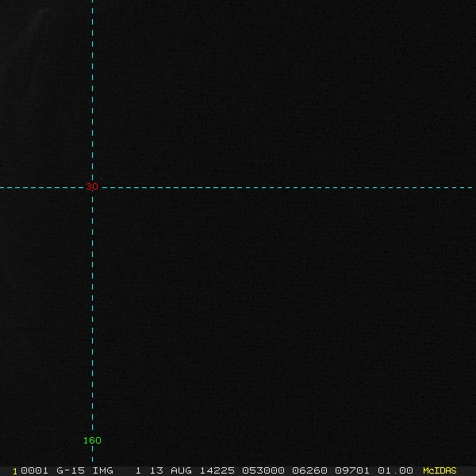Click the 14225 julian day value
Viewport: 476px width, 476px height.
click(x=217, y=470)
